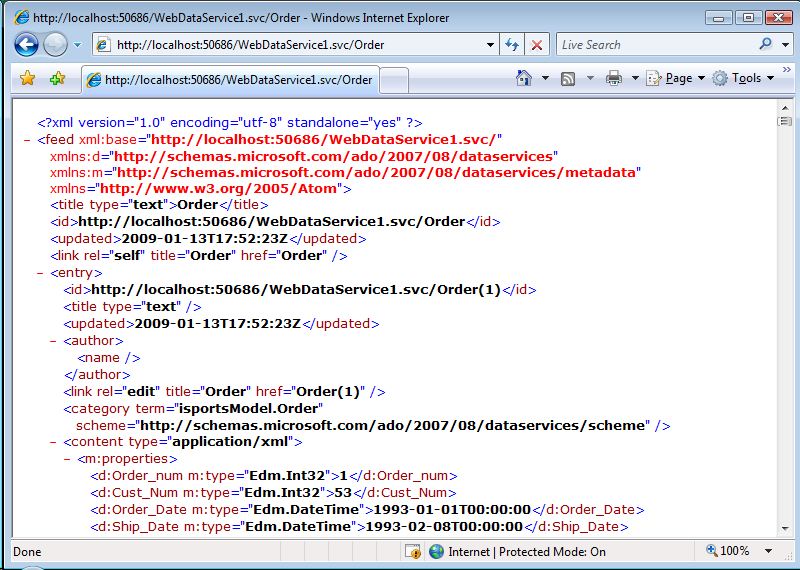This screenshot has height=570, width=800.
Task: Collapse the feed root XML node
Action: (x=27, y=140)
